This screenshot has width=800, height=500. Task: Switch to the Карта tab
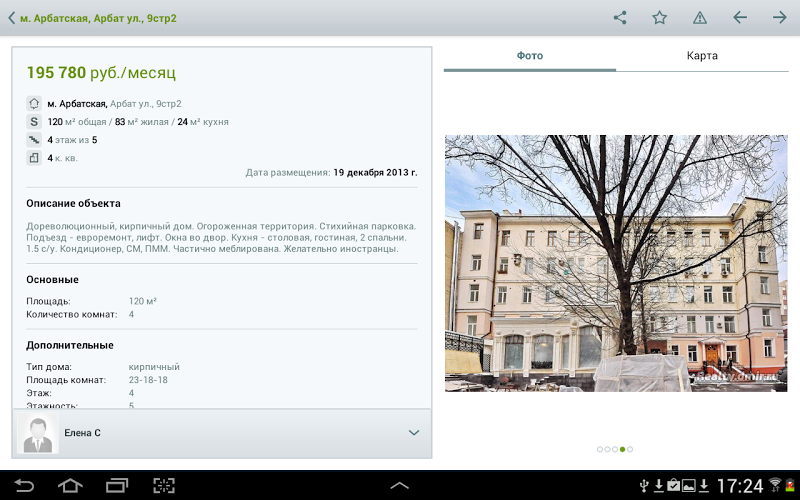tap(702, 56)
